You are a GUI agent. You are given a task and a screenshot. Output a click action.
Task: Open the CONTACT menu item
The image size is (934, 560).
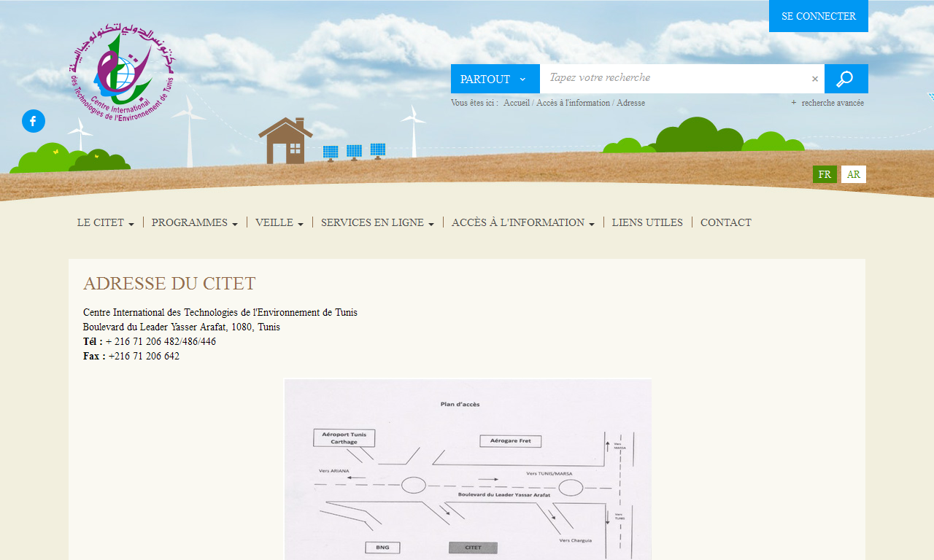[726, 222]
